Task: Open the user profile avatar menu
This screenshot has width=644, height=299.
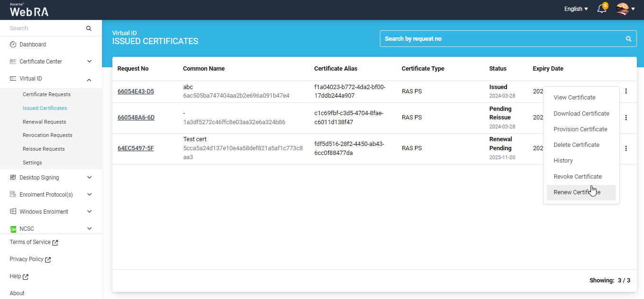Action: pyautogui.click(x=622, y=9)
